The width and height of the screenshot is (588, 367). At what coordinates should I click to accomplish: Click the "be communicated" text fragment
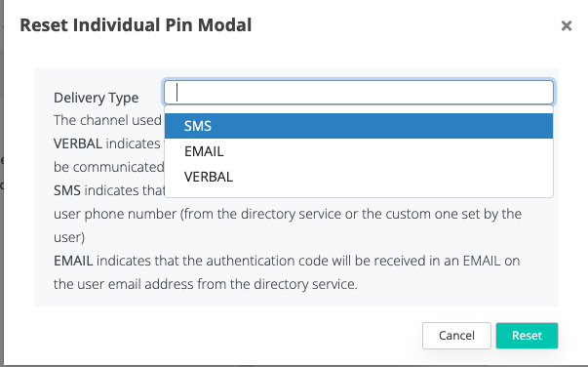click(109, 167)
